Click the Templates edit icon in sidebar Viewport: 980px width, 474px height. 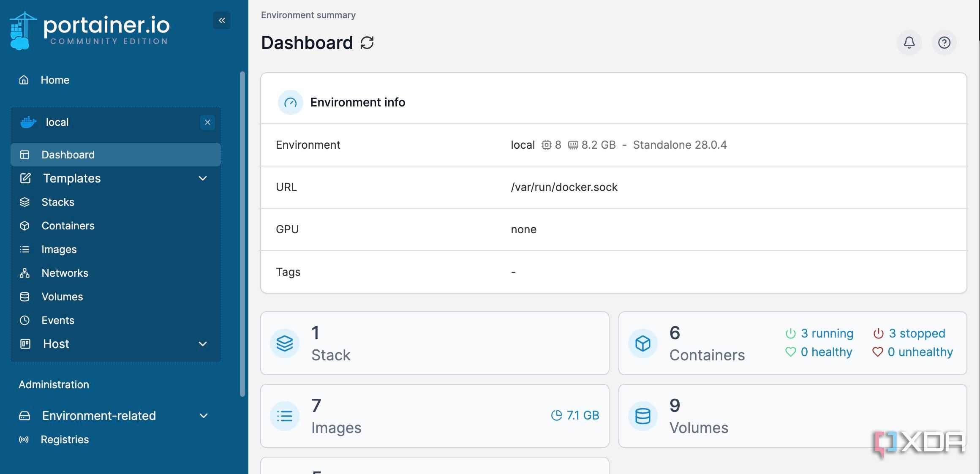click(25, 178)
